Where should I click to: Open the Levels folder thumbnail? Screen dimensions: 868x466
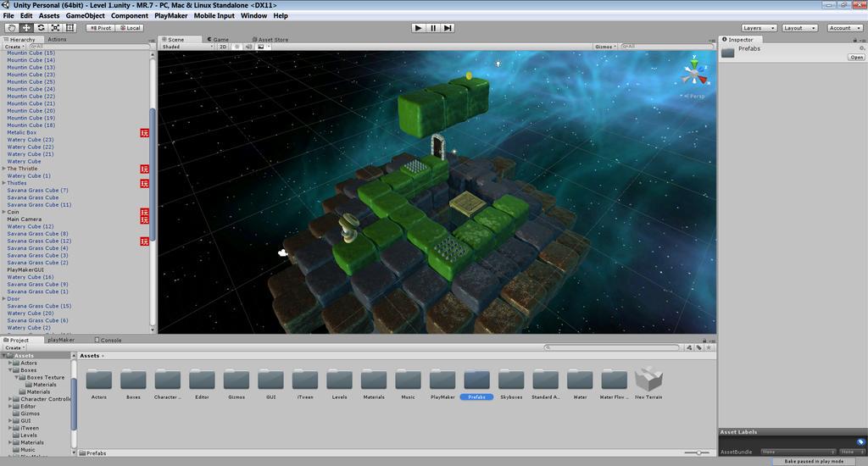pyautogui.click(x=339, y=380)
